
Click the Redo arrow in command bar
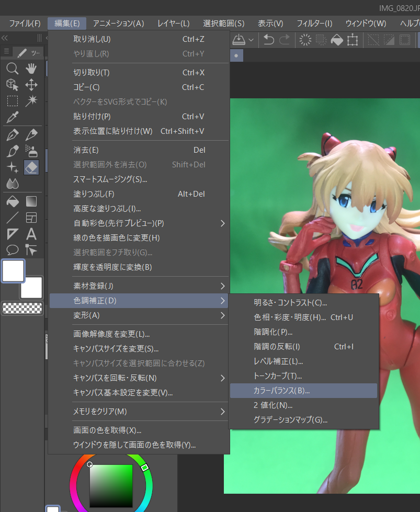(x=285, y=40)
